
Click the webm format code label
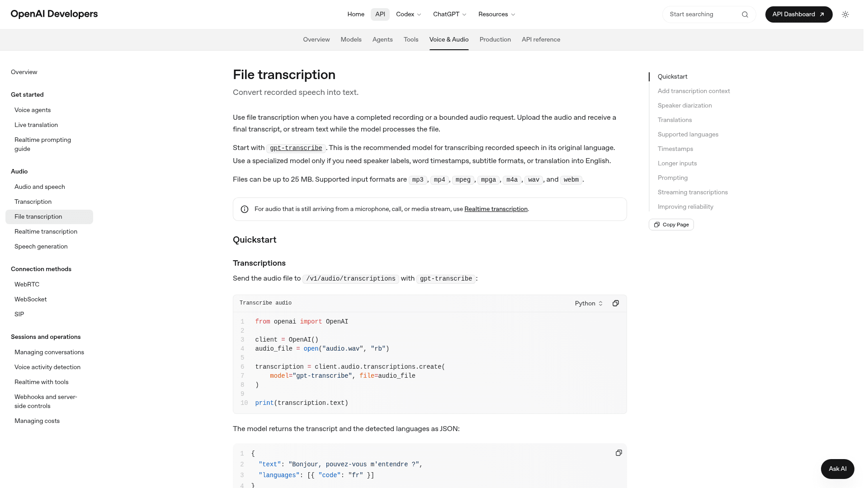point(571,180)
